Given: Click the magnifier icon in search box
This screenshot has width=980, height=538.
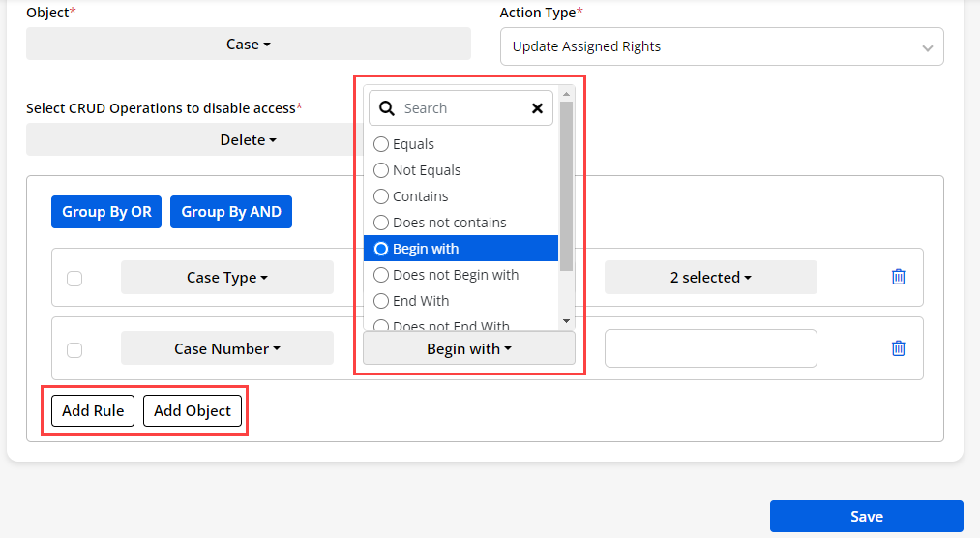Looking at the screenshot, I should tap(388, 108).
